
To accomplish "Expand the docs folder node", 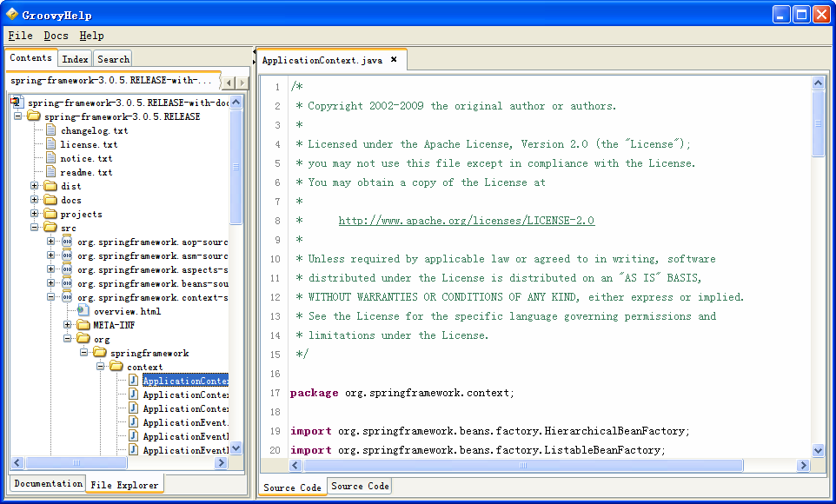I will [35, 200].
